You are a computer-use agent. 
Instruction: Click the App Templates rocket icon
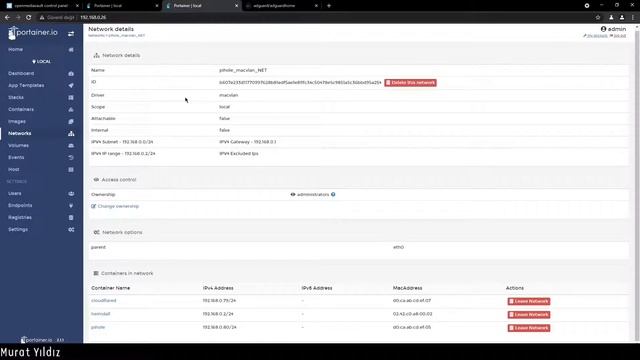click(71, 85)
